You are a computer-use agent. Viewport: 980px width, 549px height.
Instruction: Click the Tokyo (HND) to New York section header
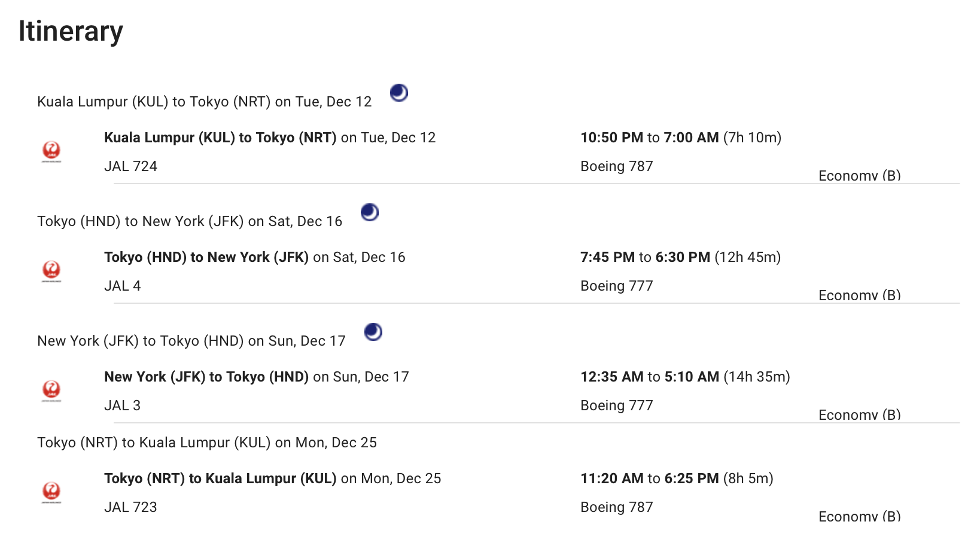click(190, 221)
